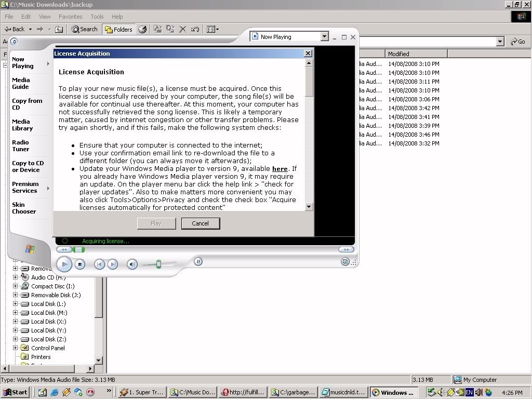Select the Printers item in folder tree
Viewport: 532px width, 399px height.
(41, 356)
